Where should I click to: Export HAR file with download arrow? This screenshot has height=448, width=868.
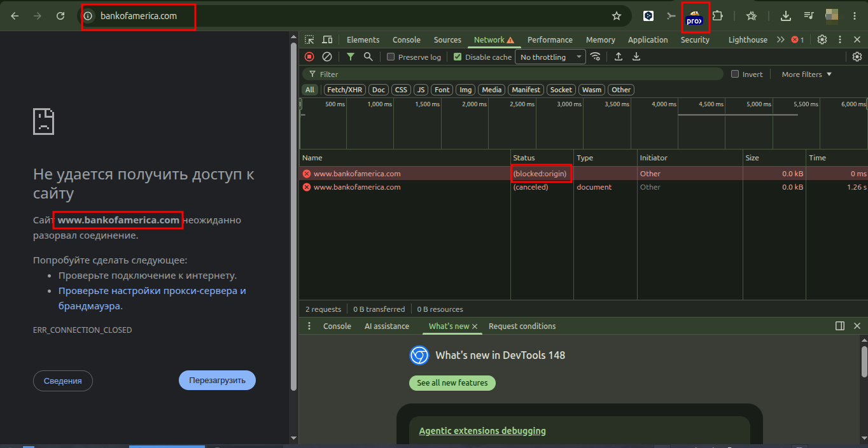(x=636, y=57)
